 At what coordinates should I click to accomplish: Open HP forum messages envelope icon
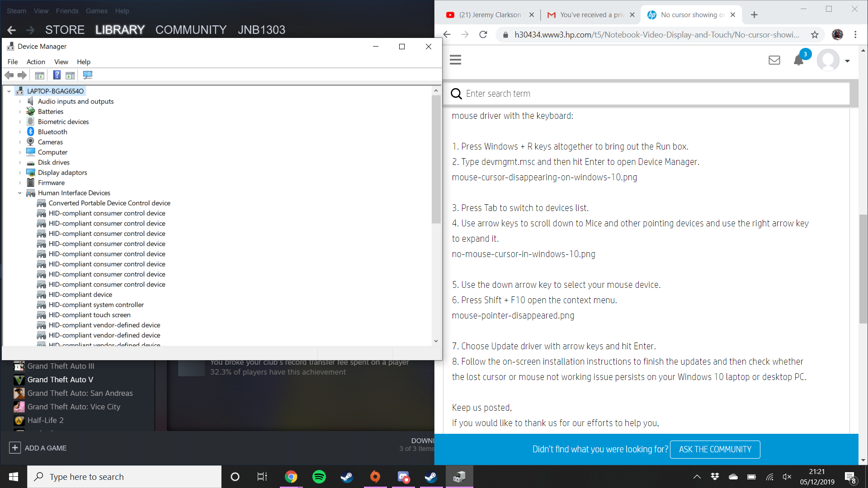click(x=774, y=60)
